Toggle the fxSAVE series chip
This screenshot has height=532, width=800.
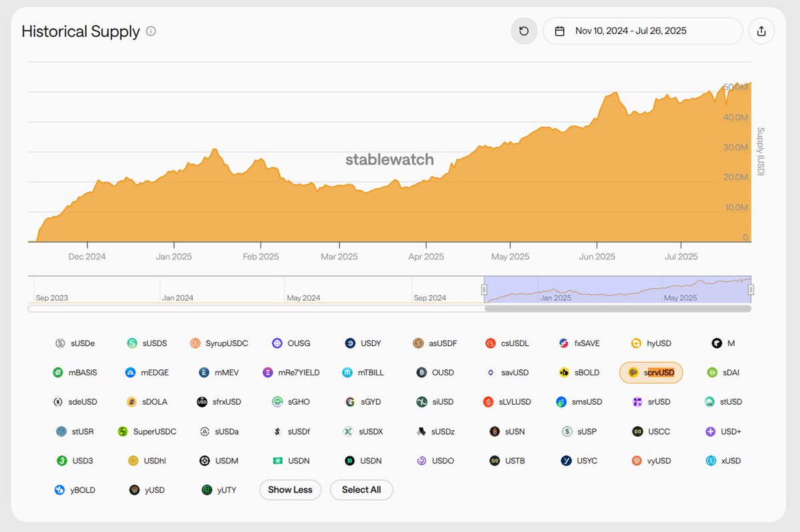tap(579, 343)
